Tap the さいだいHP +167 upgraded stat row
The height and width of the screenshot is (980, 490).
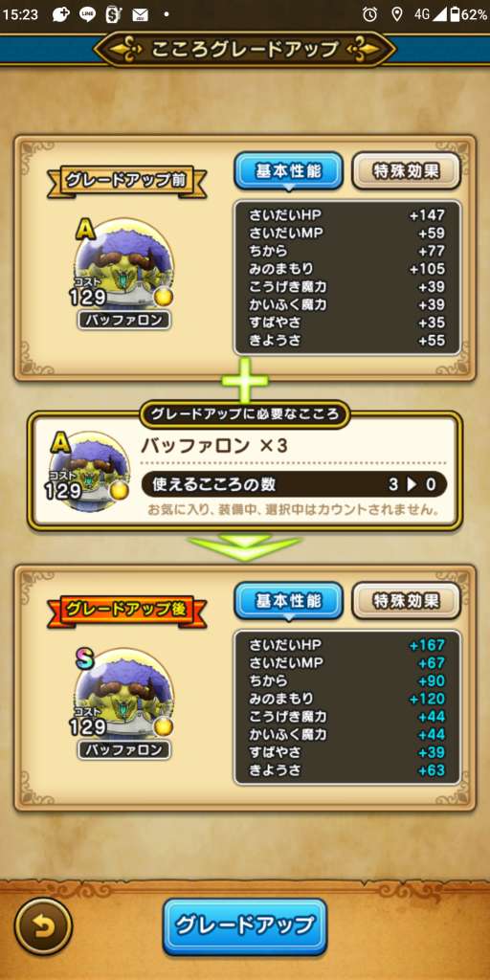tap(347, 644)
